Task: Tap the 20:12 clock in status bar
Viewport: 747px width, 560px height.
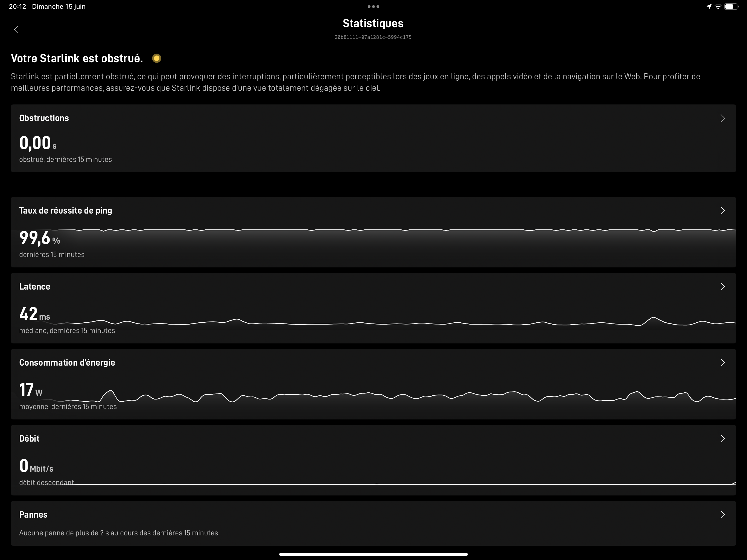Action: [x=17, y=6]
